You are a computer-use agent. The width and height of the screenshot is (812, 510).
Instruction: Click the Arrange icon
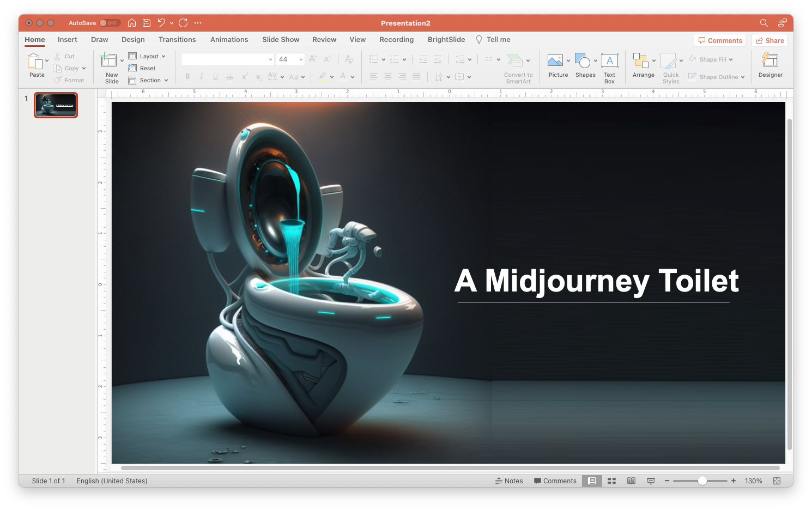pyautogui.click(x=640, y=60)
